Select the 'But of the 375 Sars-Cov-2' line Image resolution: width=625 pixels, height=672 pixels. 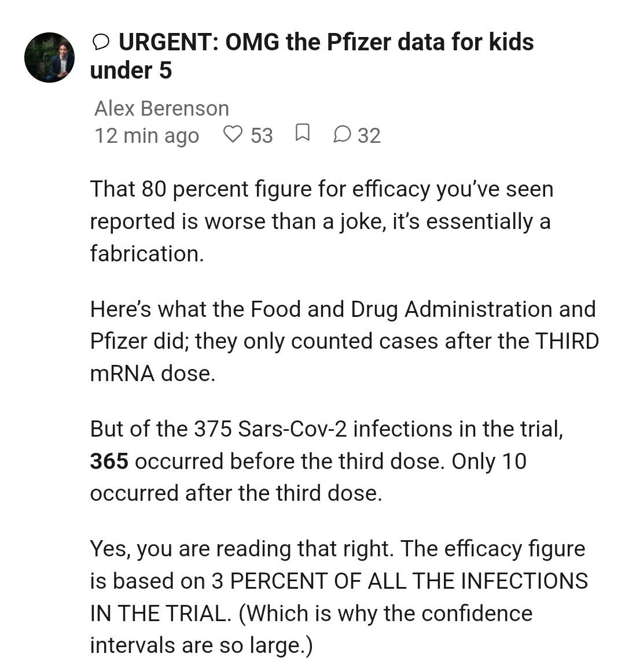(x=326, y=430)
